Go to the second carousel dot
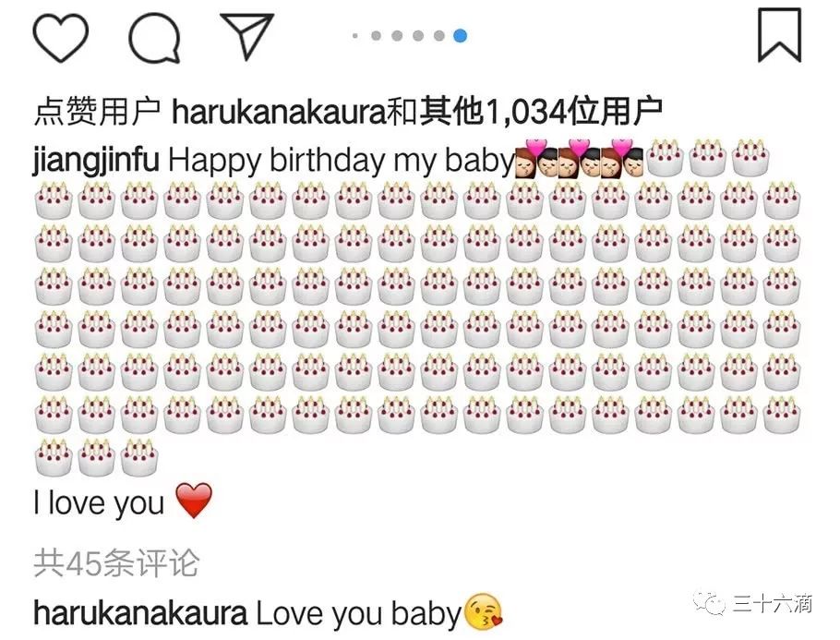Screen dimensions: 840x640 click(x=376, y=36)
